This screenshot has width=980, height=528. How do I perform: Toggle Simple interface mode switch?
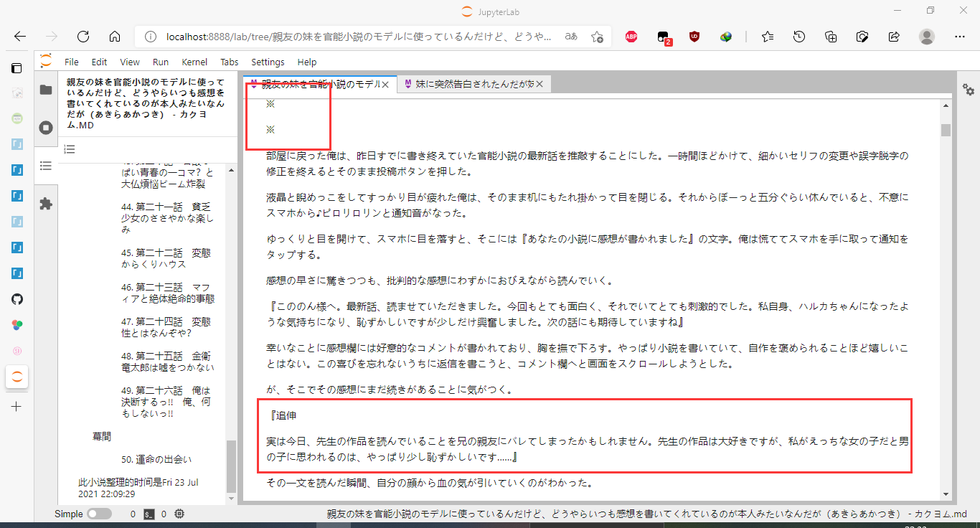click(99, 514)
